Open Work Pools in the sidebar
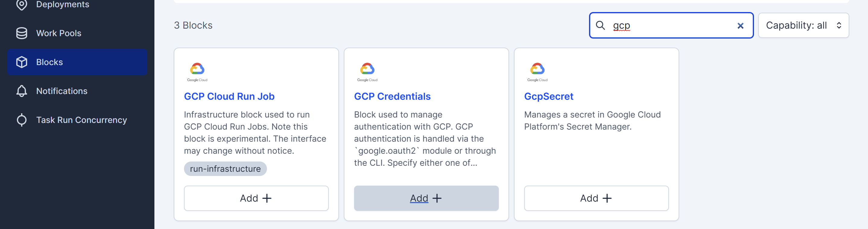This screenshot has height=229, width=868. click(x=59, y=33)
